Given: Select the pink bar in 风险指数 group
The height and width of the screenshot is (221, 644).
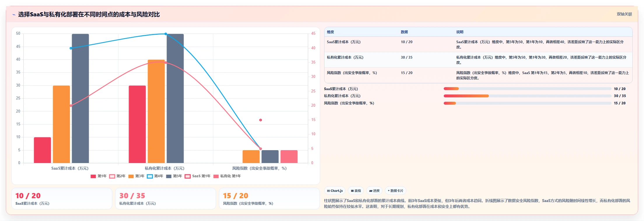Looking at the screenshot, I should click(289, 157).
